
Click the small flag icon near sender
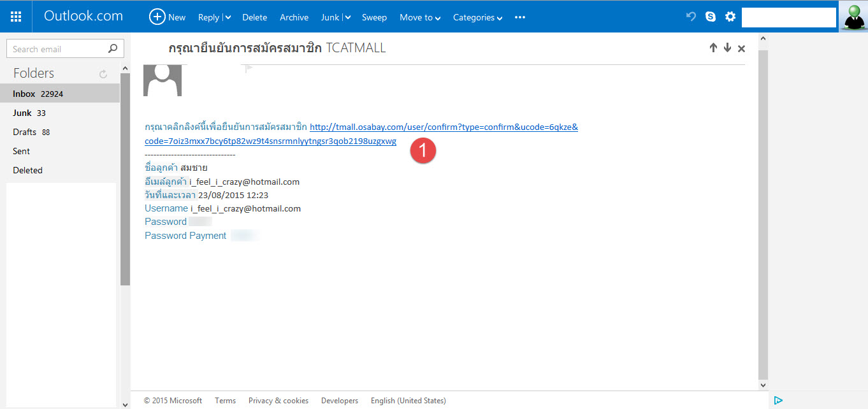coord(249,69)
